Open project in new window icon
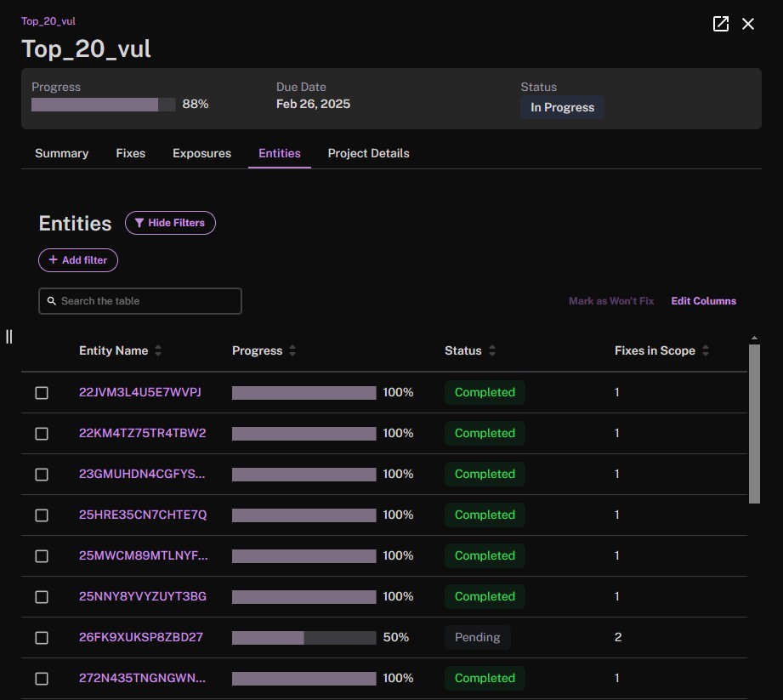 (721, 24)
